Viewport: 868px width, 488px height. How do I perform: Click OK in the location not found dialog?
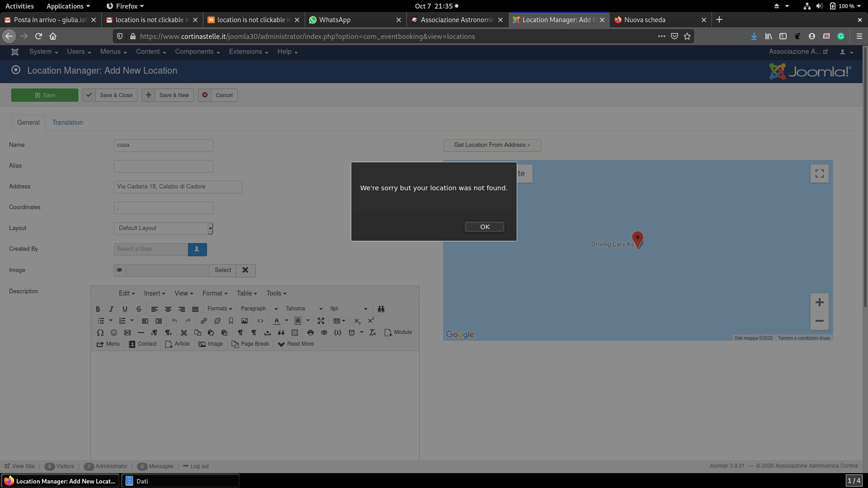point(484,227)
